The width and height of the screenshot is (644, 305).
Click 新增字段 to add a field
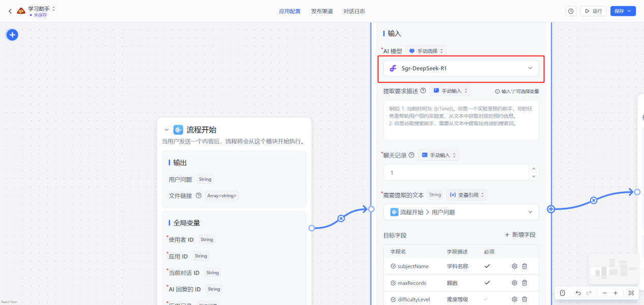coord(520,235)
